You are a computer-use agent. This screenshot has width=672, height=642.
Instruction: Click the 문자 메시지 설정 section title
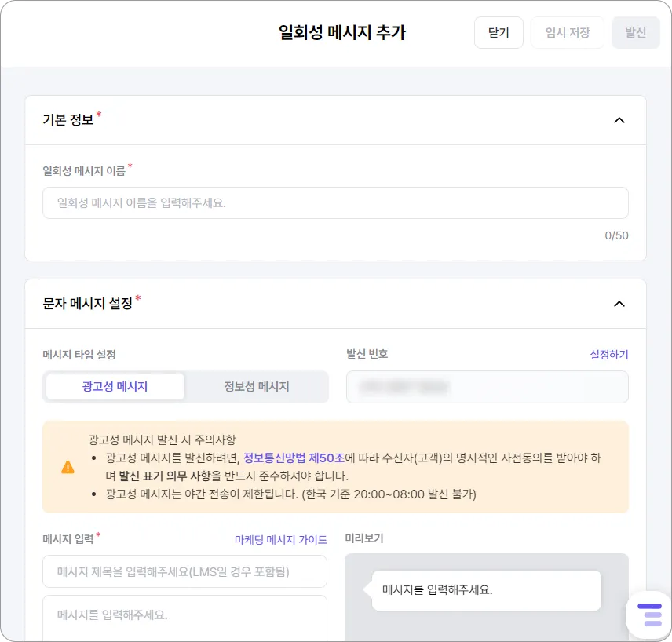[88, 303]
